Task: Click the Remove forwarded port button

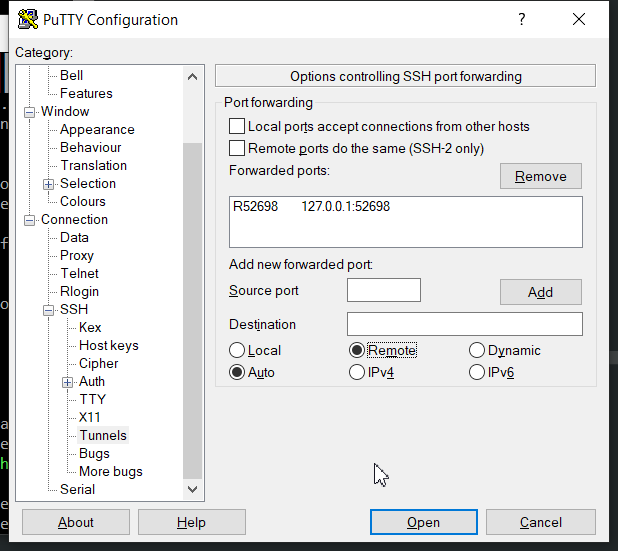Action: tap(541, 176)
